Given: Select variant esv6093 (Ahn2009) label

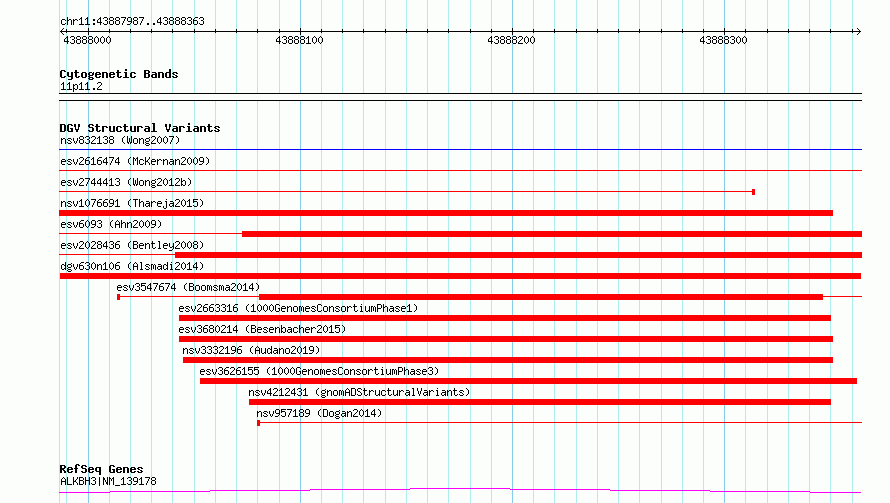Looking at the screenshot, I should [111, 224].
